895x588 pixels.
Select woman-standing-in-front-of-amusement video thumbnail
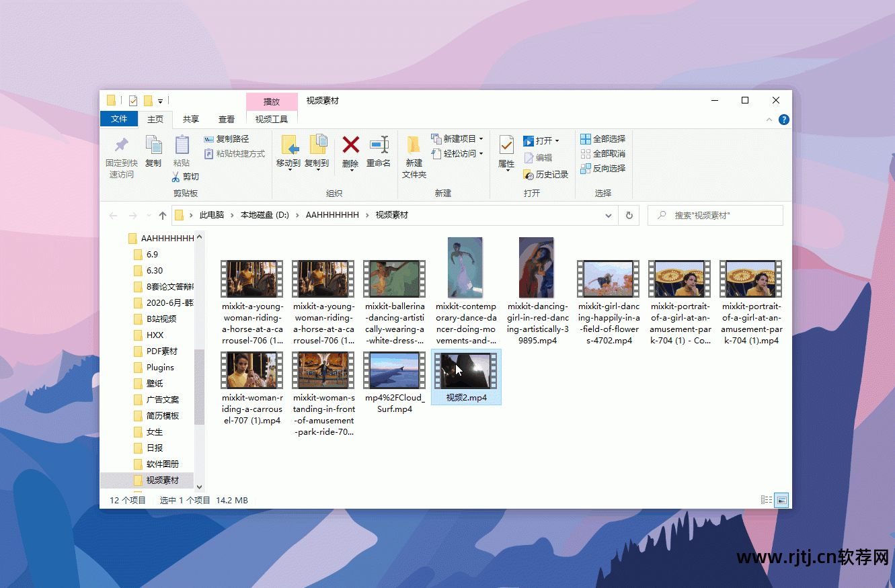(x=323, y=370)
